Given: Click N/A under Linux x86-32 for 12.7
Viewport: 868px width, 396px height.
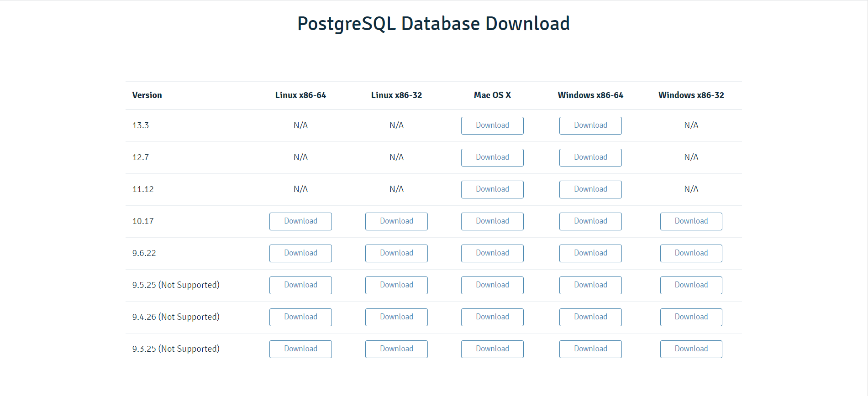Looking at the screenshot, I should tap(396, 157).
